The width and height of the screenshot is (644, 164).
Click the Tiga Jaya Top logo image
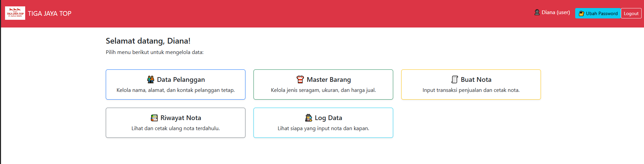click(15, 13)
